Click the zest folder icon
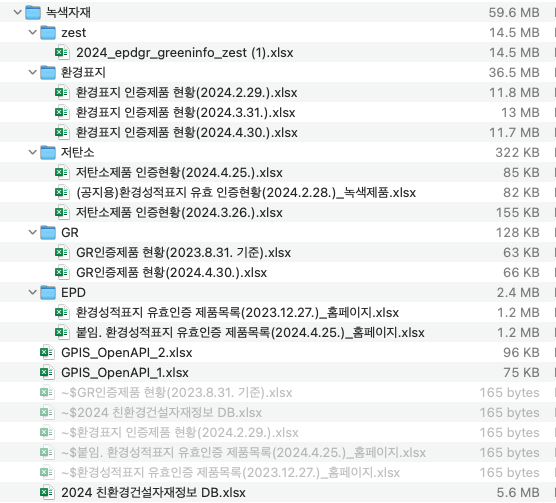This screenshot has width=556, height=503. (48, 33)
